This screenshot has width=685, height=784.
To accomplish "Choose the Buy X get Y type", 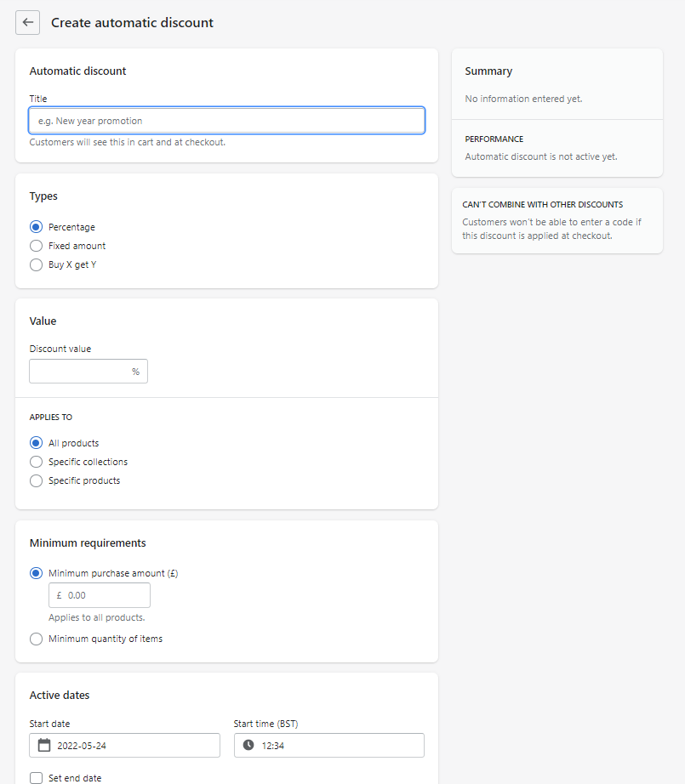I will 36,264.
